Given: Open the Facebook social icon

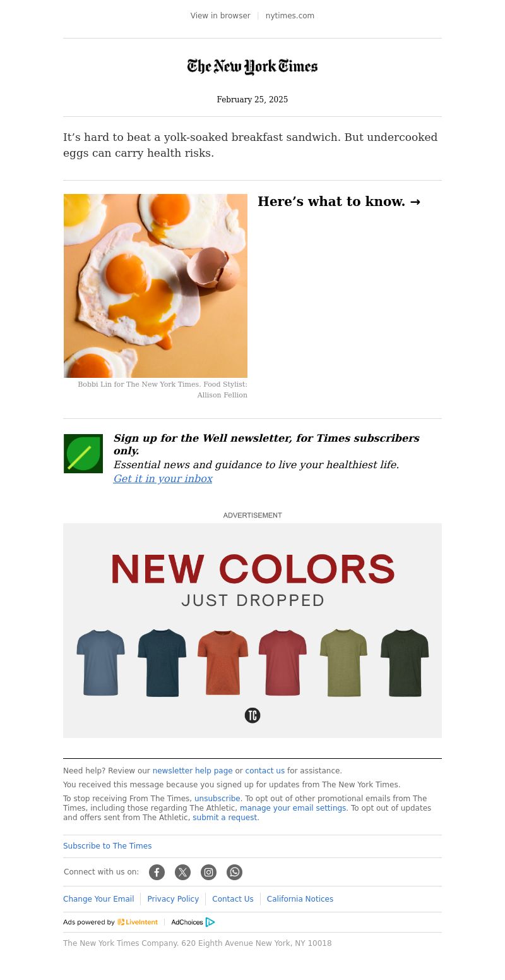Looking at the screenshot, I should point(157,872).
